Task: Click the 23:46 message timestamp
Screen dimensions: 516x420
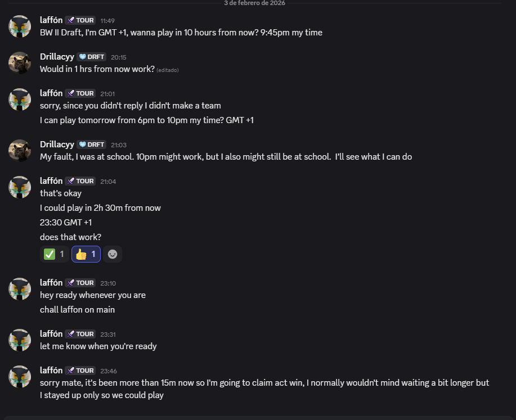Action: tap(108, 371)
